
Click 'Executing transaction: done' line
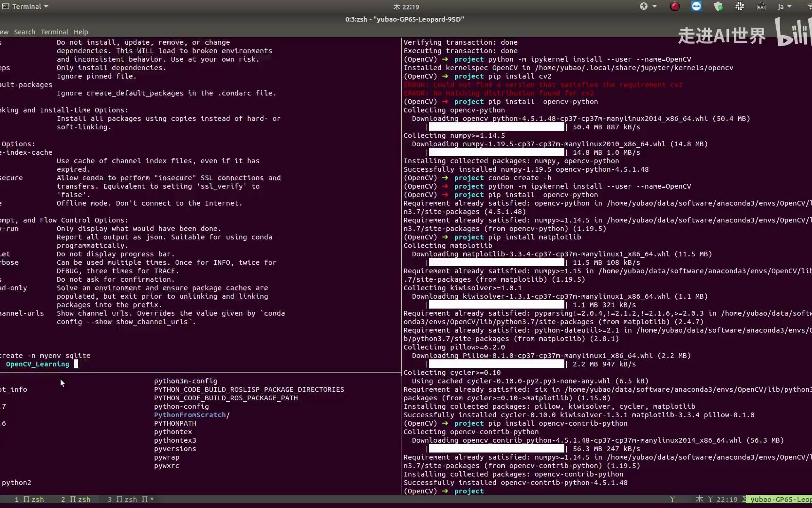[x=461, y=51]
